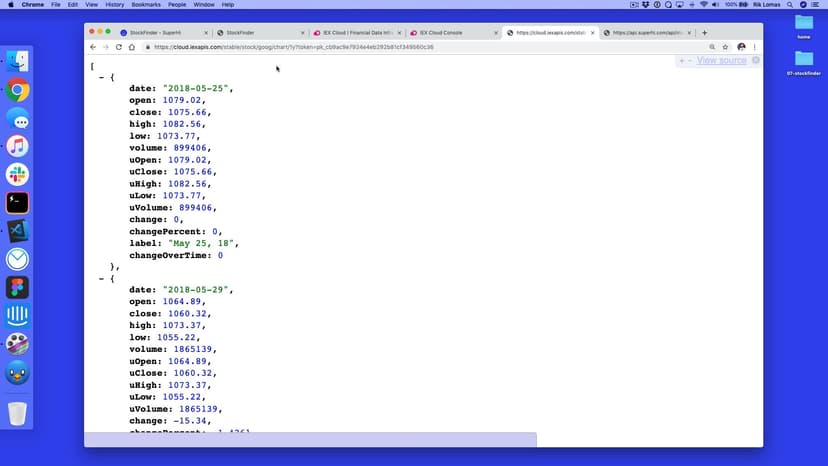Switch to the IEX Cloud Console tab
The height and width of the screenshot is (466, 828).
pos(450,33)
